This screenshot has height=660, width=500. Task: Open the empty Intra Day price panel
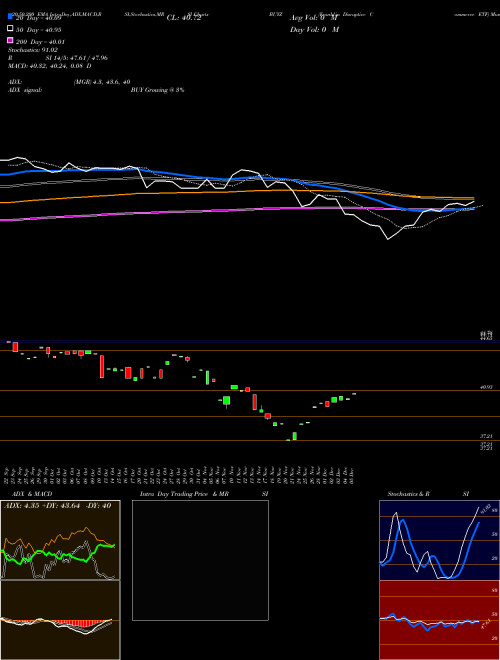pos(200,560)
